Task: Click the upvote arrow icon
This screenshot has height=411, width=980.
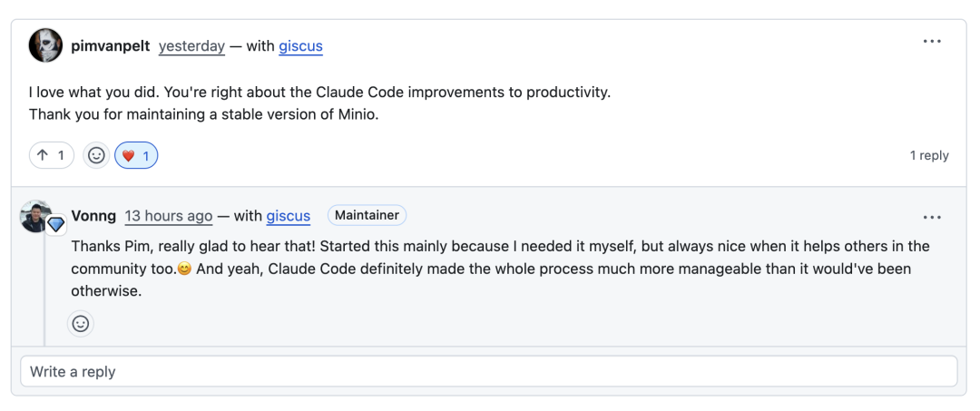Action: pyautogui.click(x=43, y=155)
